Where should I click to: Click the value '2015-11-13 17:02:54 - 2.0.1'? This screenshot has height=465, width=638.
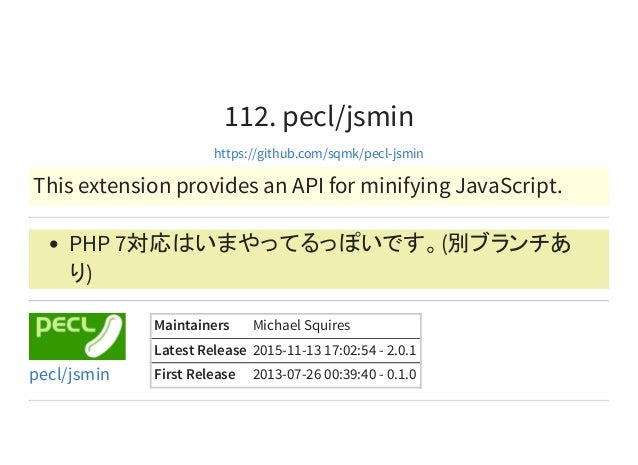click(x=334, y=350)
